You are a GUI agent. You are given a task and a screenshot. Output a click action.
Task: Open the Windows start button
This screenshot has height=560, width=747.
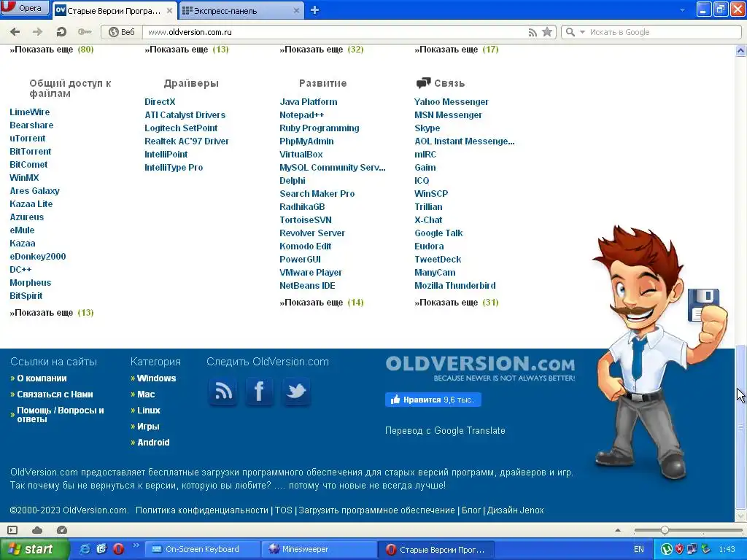34,549
